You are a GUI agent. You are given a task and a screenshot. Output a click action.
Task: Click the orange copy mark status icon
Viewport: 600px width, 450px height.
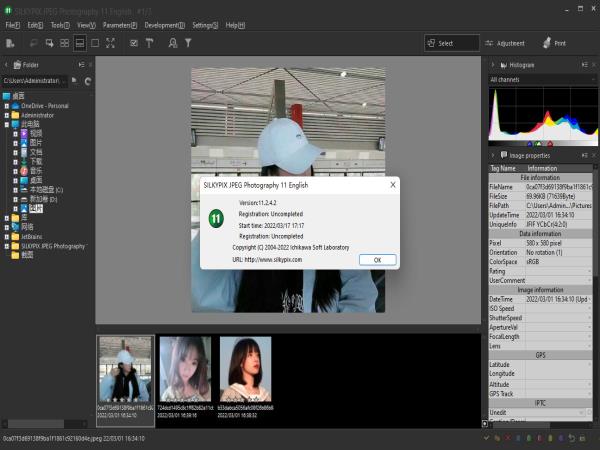click(497, 438)
